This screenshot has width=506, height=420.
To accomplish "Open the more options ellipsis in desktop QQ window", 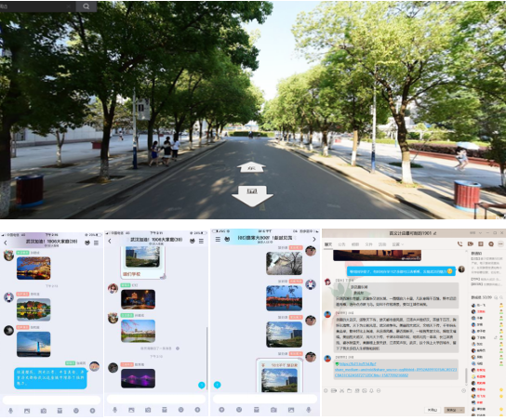I will click(500, 244).
